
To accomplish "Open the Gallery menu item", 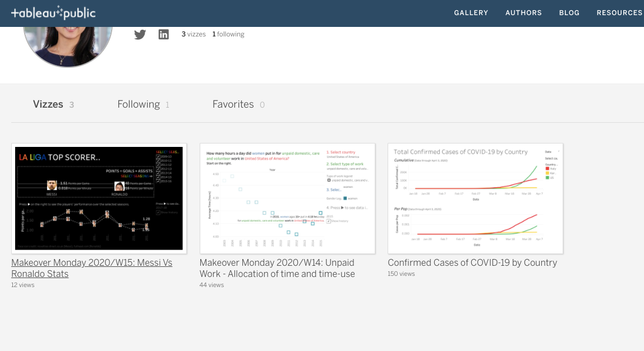I will pos(471,13).
